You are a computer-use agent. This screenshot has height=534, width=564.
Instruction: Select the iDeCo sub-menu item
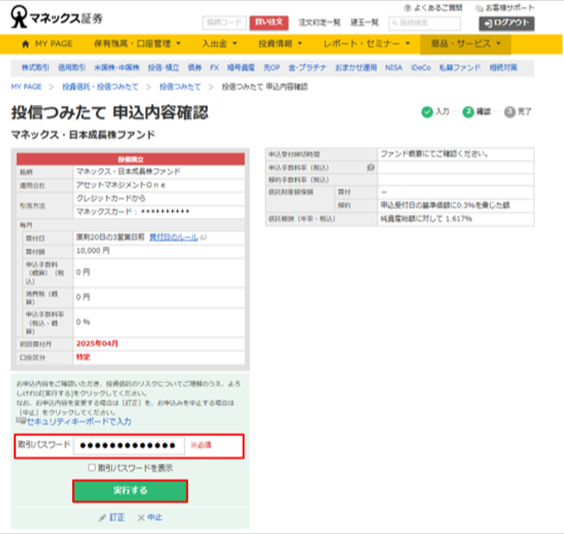[420, 68]
